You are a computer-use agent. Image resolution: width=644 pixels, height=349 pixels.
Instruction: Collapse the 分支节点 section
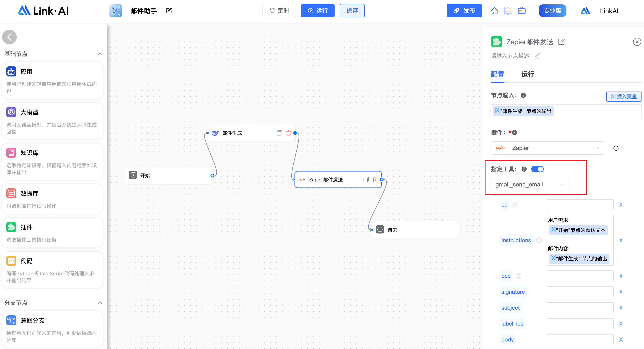100,303
